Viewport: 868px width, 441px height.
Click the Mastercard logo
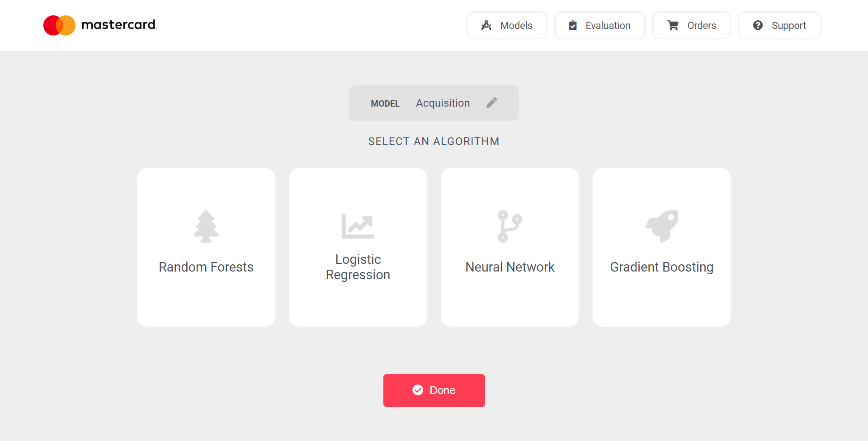click(100, 25)
